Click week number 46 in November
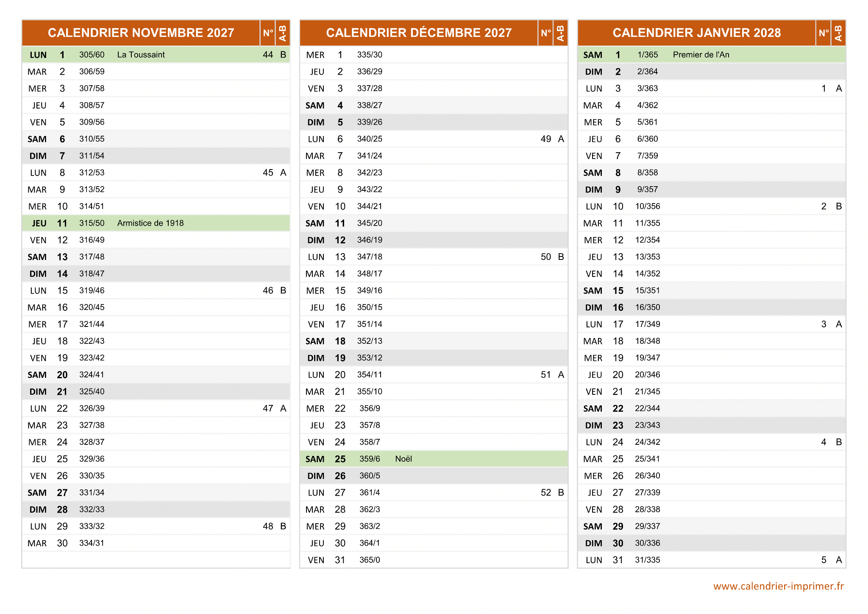 (268, 290)
